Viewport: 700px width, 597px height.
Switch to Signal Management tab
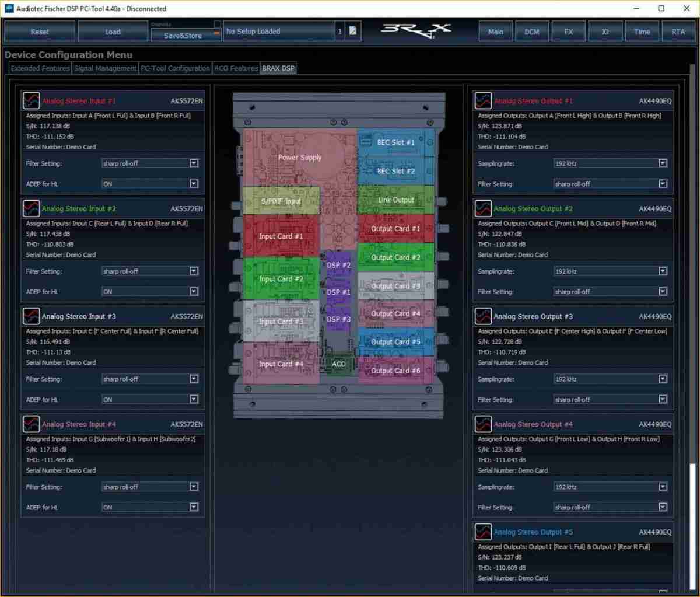105,68
